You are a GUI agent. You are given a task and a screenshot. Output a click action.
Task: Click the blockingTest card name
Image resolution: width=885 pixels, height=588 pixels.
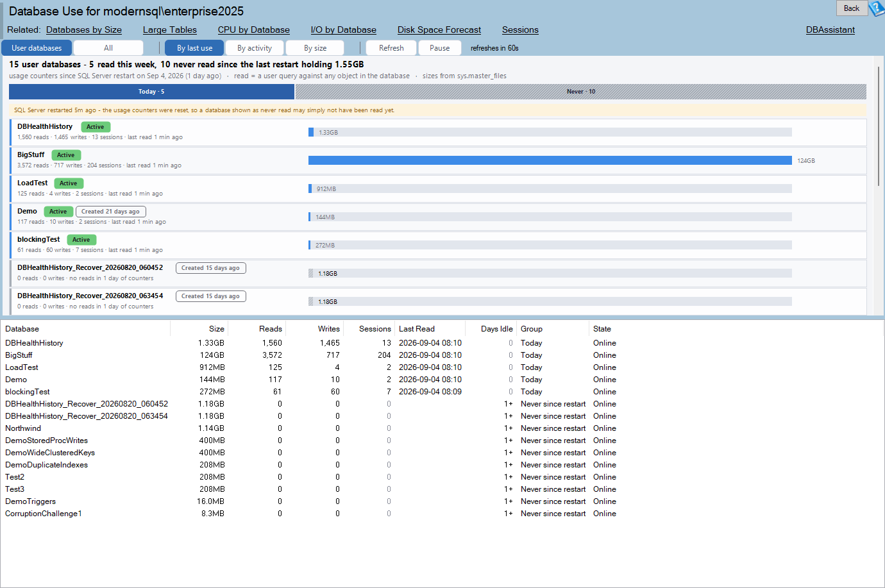point(38,239)
